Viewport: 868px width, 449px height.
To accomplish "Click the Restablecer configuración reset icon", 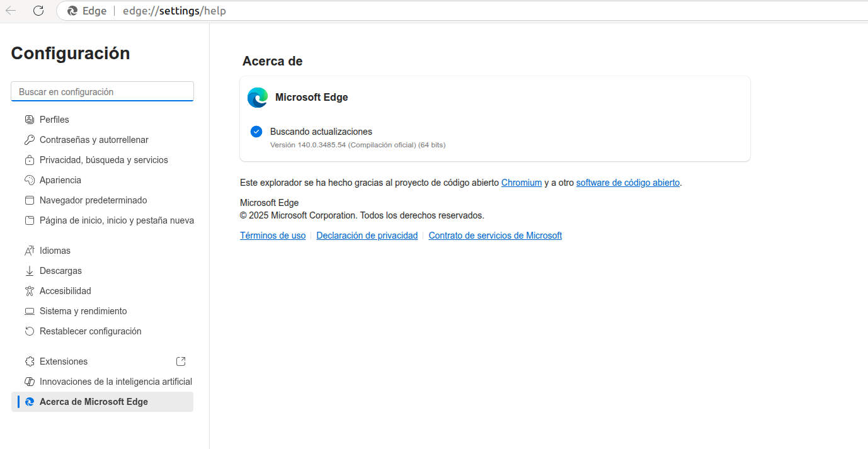I will [29, 331].
